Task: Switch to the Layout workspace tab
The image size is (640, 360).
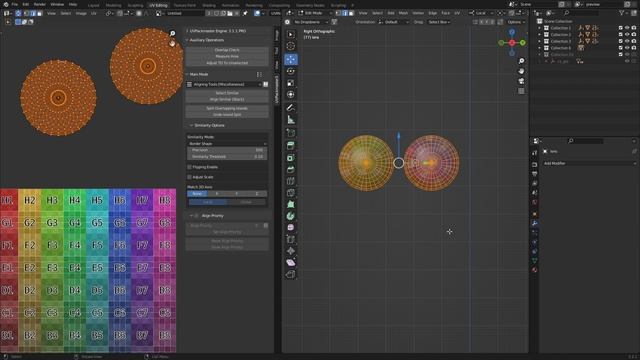Action: point(93,5)
